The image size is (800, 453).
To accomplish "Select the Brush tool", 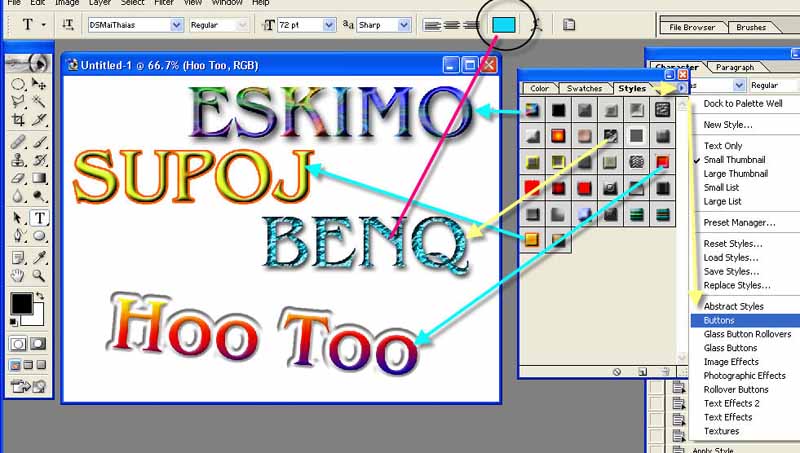I will click(x=39, y=141).
